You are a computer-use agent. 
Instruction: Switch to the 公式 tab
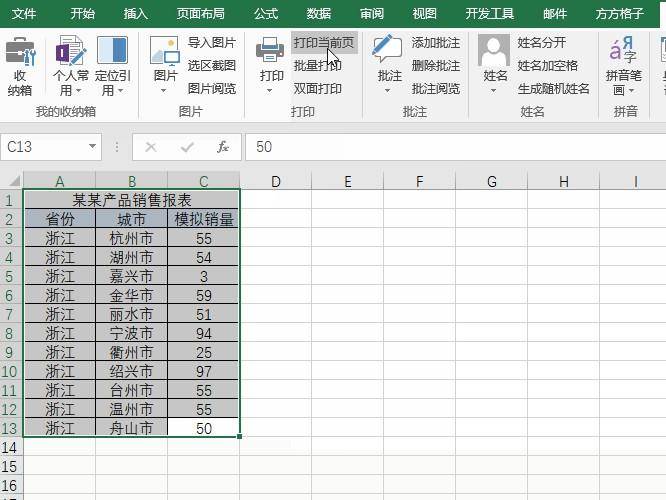266,14
